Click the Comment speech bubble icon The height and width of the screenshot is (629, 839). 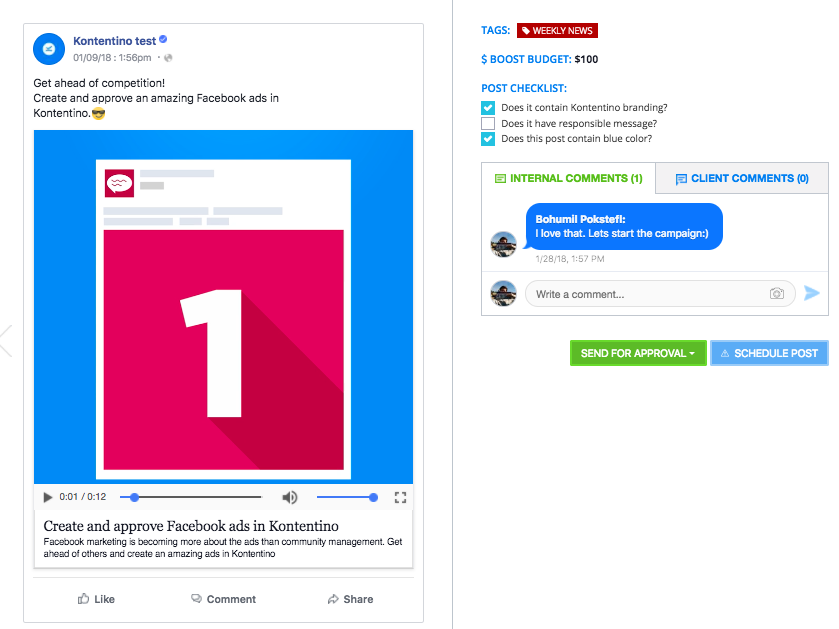click(x=196, y=599)
